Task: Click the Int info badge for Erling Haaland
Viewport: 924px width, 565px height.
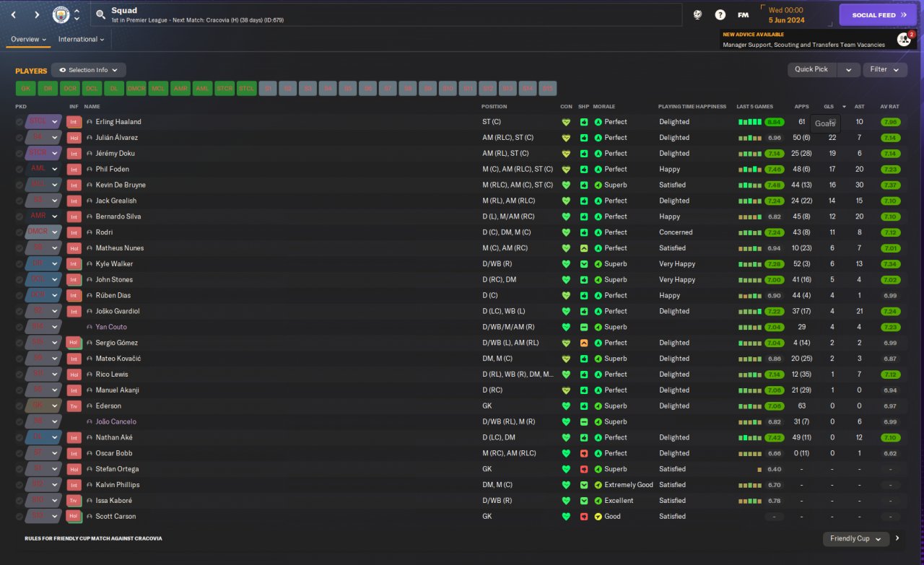Action: pos(74,122)
